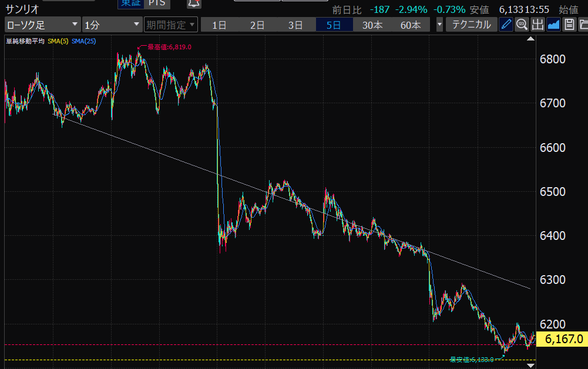Click the サンリオ stock name
588x369 pixels.
point(22,9)
